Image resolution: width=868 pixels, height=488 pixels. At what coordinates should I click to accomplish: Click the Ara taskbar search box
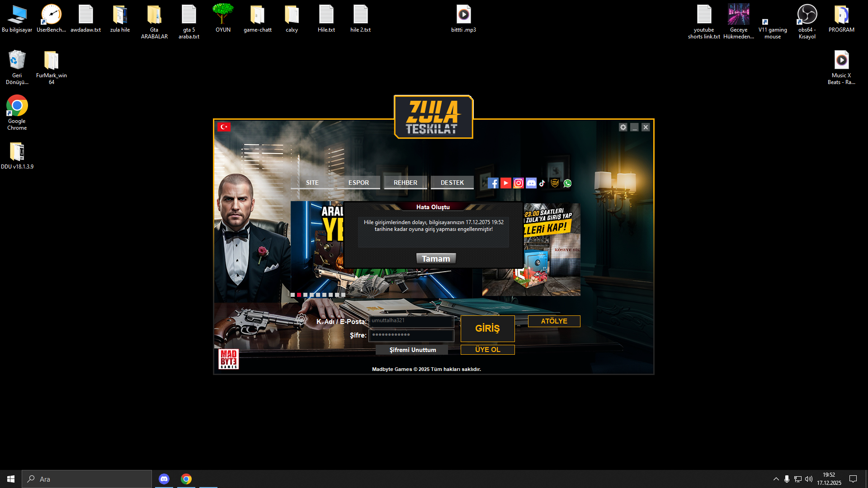(87, 479)
